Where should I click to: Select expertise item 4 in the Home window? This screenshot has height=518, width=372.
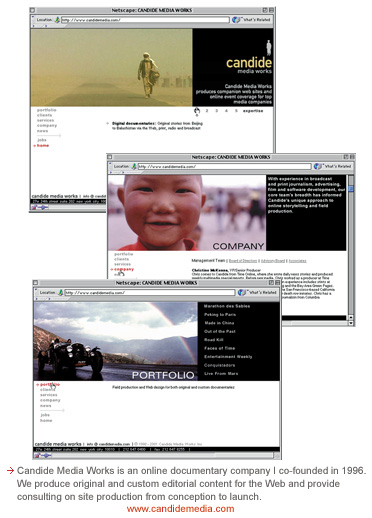coord(226,111)
